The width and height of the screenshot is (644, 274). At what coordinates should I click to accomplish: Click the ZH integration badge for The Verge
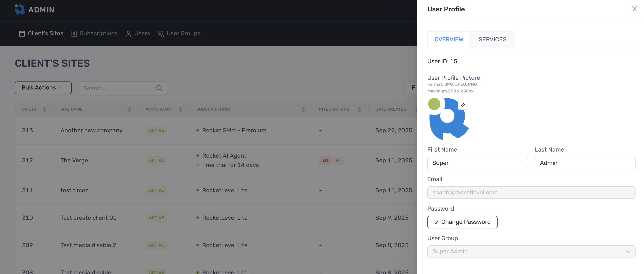(x=325, y=160)
